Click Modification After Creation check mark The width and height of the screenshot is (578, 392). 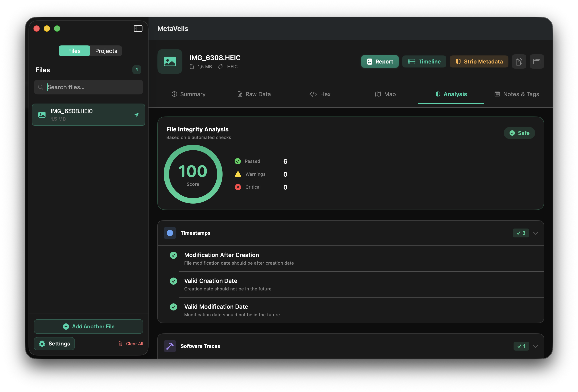click(173, 255)
